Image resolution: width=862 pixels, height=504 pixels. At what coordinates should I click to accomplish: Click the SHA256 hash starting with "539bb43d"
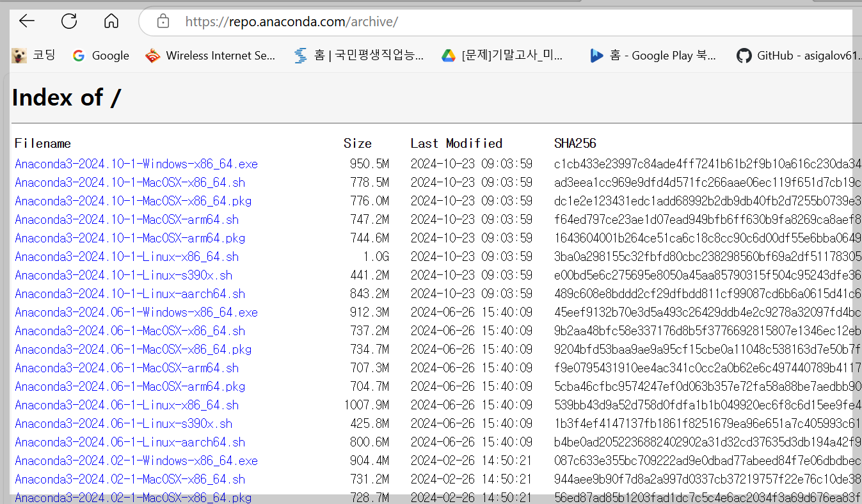pos(708,405)
